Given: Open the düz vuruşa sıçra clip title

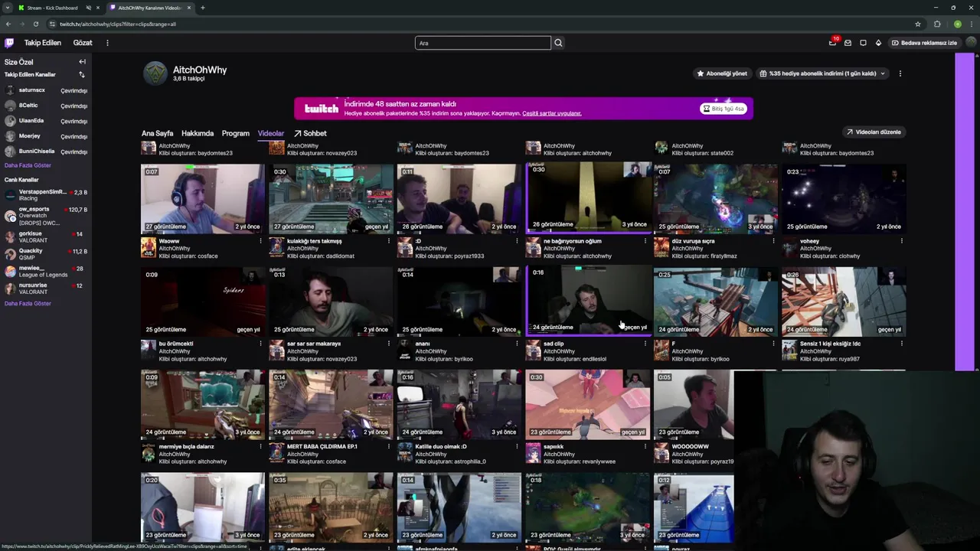Looking at the screenshot, I should tap(693, 241).
